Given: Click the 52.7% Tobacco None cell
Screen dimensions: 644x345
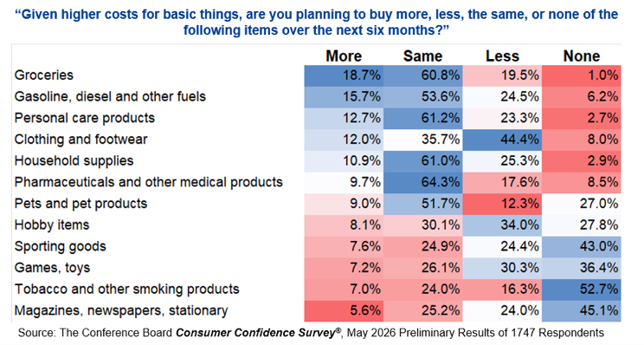Looking at the screenshot, I should tap(582, 290).
